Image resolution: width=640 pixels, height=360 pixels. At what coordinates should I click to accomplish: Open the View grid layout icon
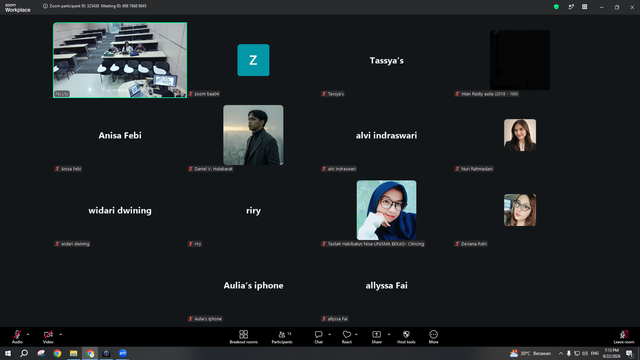click(584, 7)
